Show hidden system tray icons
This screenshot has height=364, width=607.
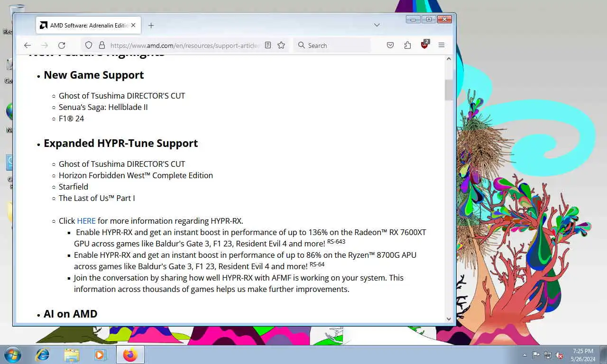[524, 355]
